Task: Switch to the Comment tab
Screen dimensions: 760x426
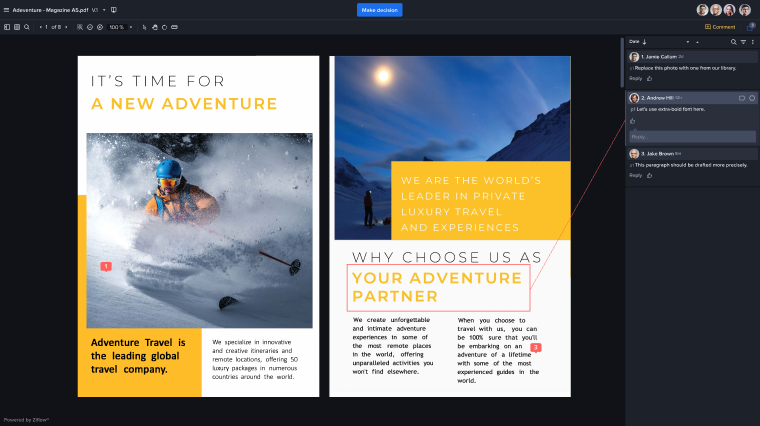Action: tap(720, 27)
